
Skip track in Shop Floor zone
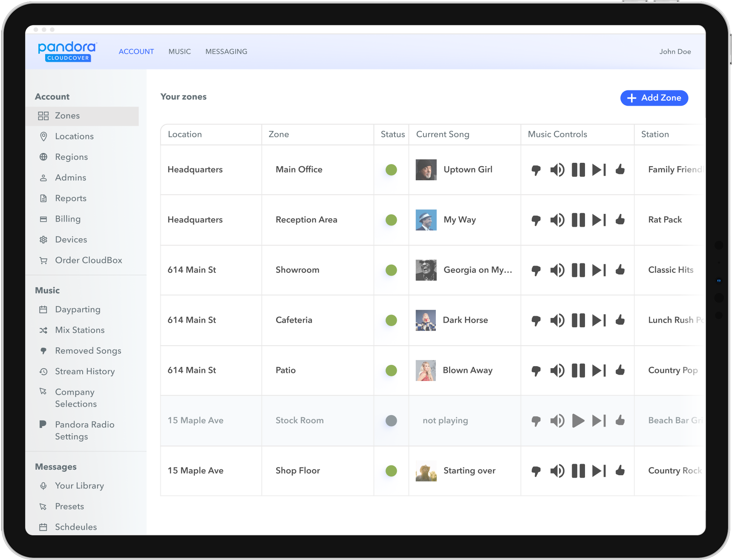599,471
